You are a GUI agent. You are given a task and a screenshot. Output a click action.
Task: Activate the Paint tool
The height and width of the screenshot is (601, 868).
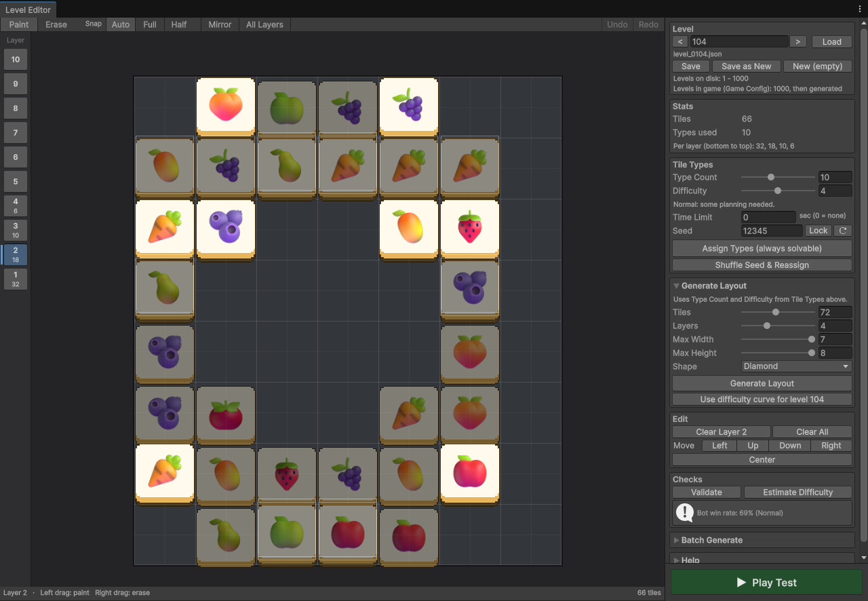pos(19,24)
